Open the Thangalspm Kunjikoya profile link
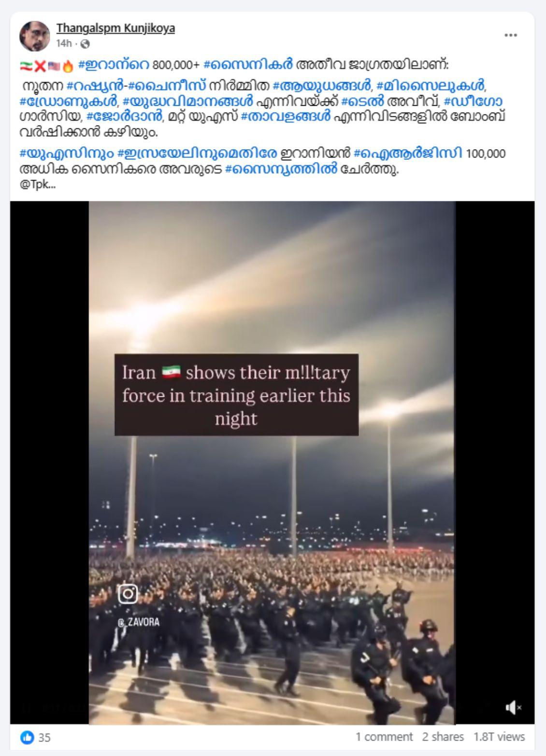 pos(115,28)
